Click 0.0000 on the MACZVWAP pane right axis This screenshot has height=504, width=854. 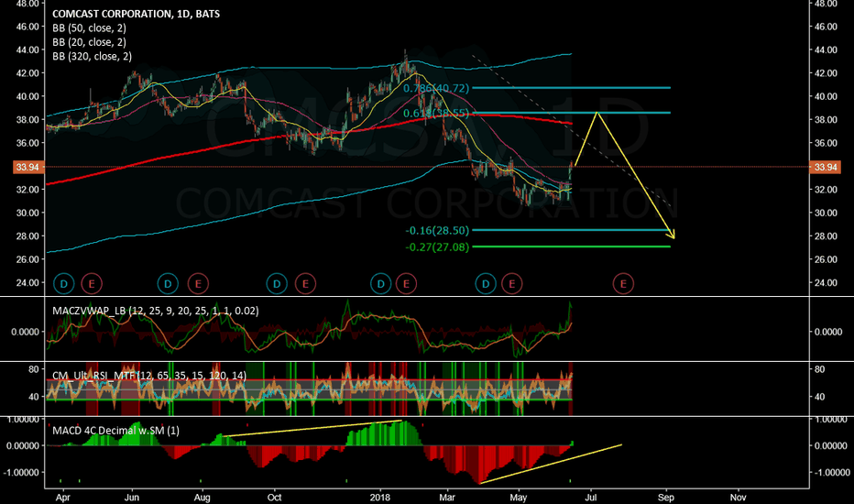[x=828, y=332]
